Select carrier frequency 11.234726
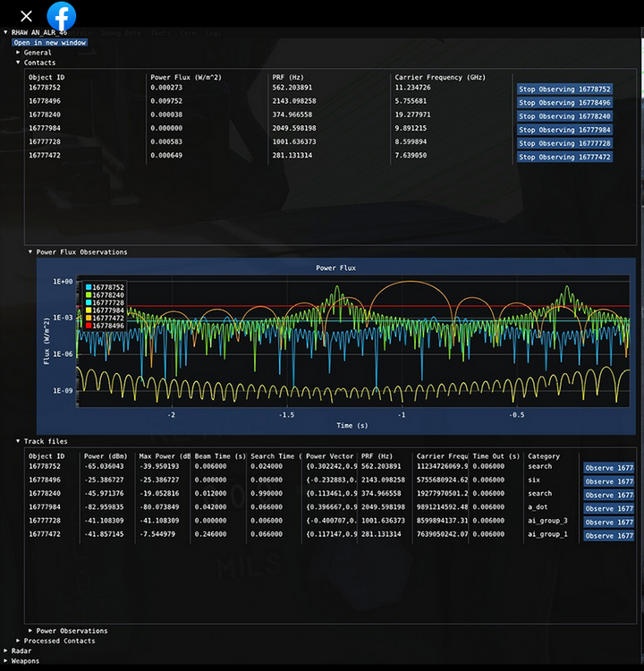 tap(412, 88)
